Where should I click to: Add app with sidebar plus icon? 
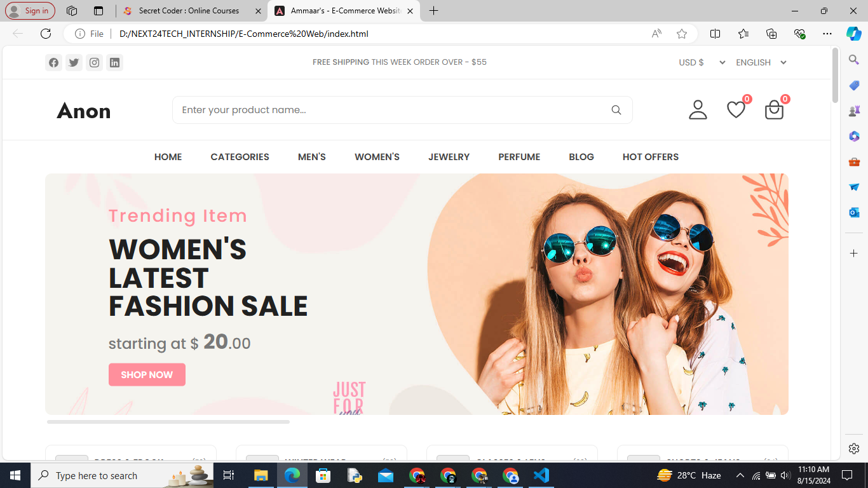[x=854, y=254]
